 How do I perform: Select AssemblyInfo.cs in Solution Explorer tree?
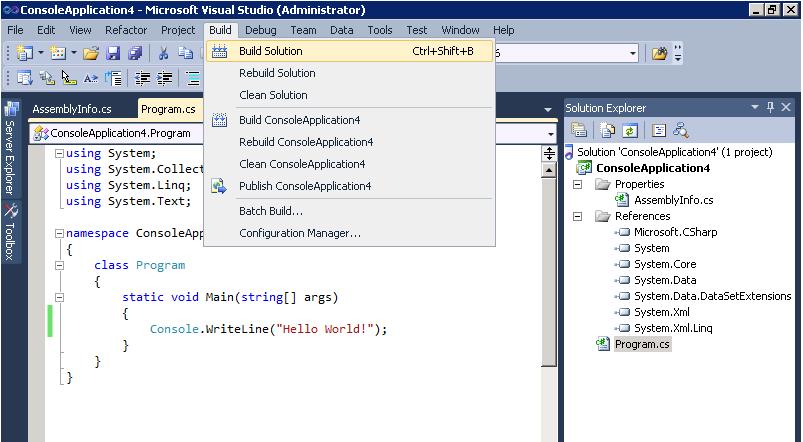point(673,200)
